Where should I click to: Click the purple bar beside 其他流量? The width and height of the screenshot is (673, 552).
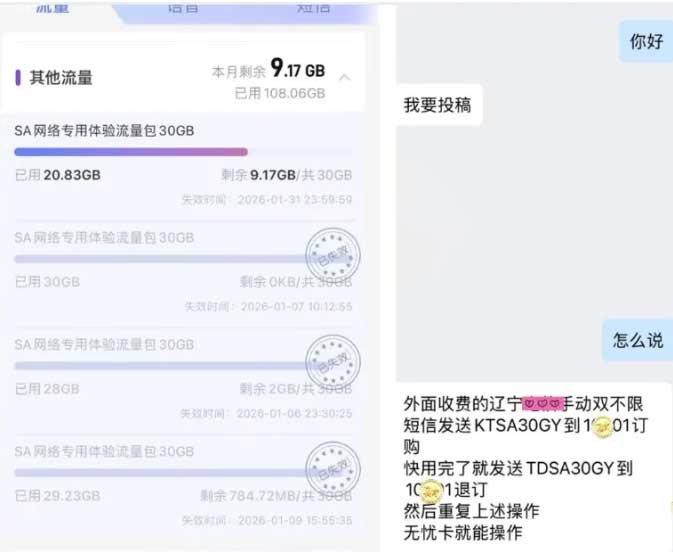(18, 78)
